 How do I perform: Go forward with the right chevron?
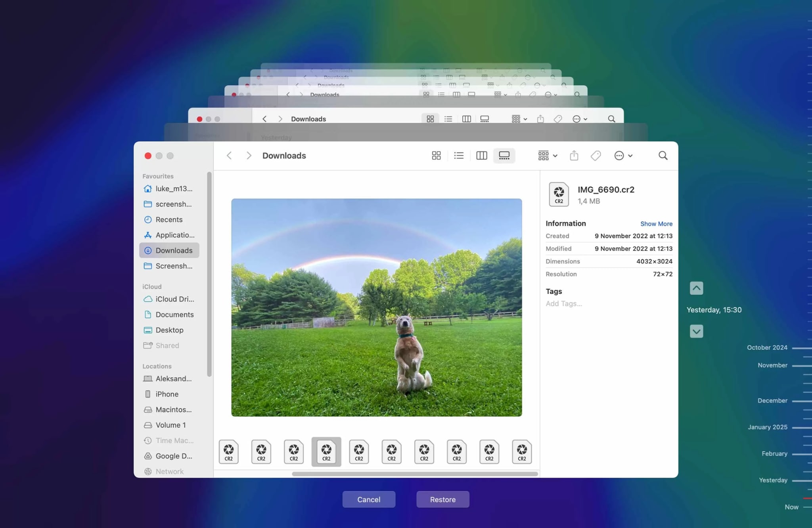(x=249, y=156)
